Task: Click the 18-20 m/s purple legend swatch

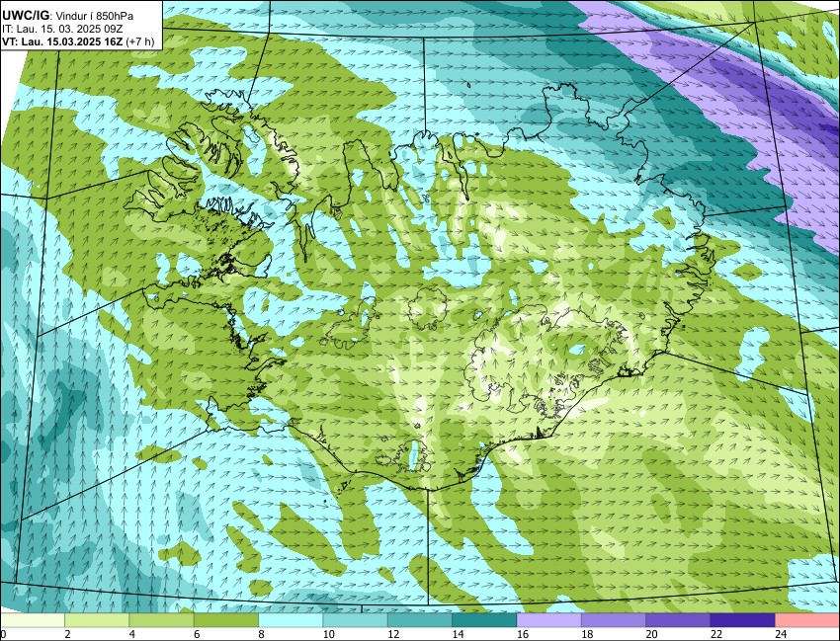Action: click(614, 620)
